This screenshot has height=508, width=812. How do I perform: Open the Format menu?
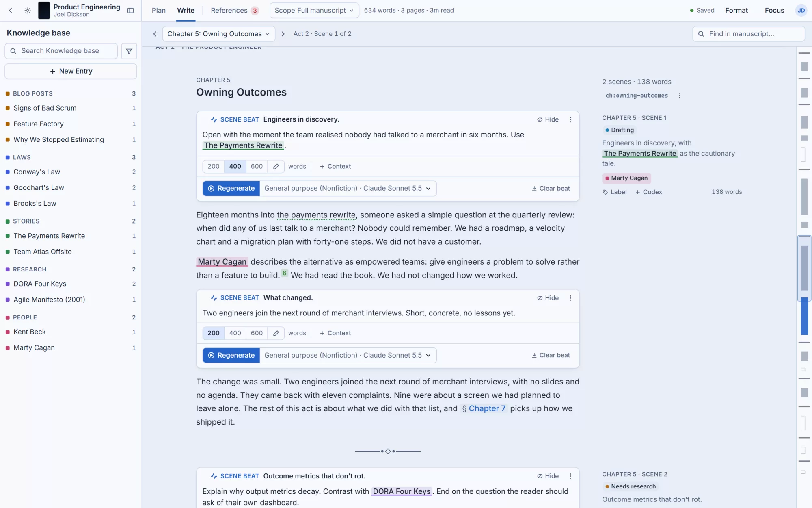(x=736, y=11)
